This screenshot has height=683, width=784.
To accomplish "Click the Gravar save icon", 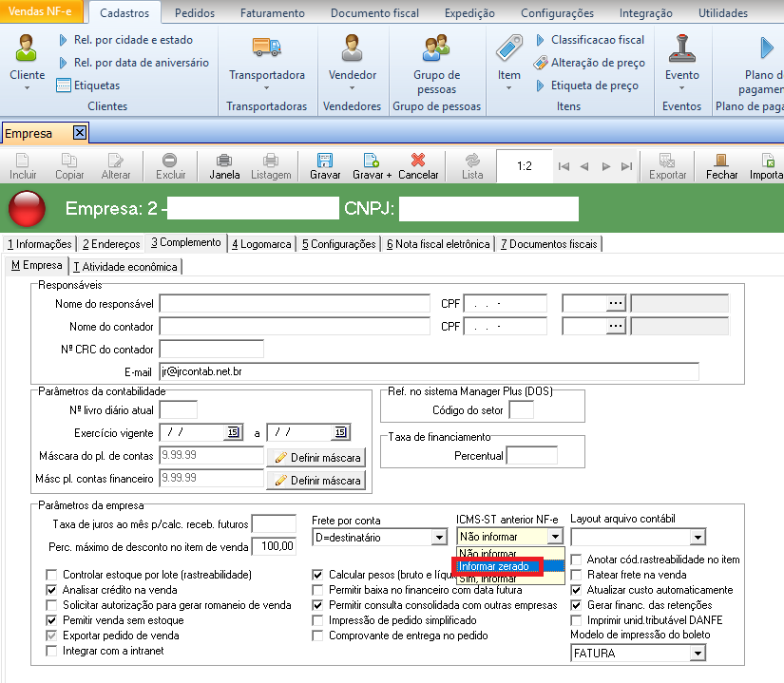I will [x=325, y=161].
